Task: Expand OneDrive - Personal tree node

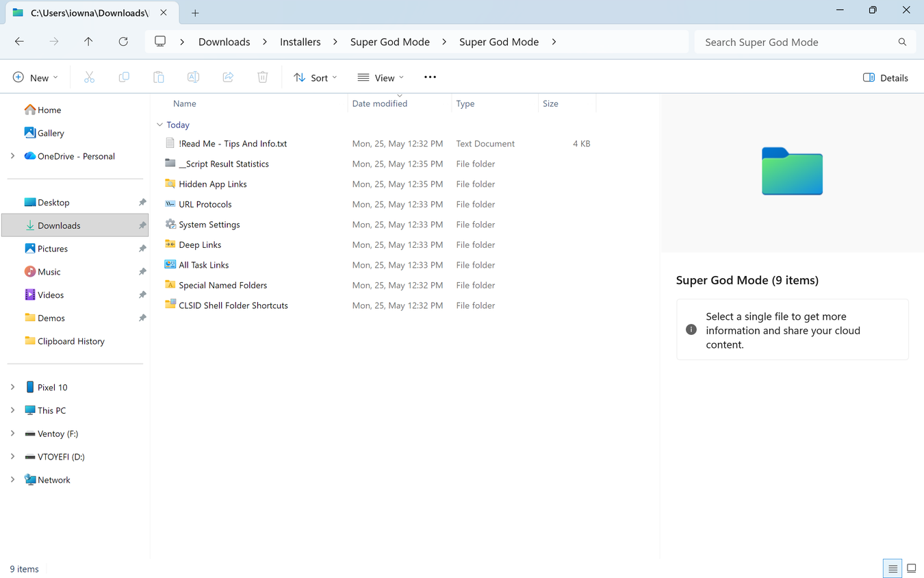Action: click(12, 156)
